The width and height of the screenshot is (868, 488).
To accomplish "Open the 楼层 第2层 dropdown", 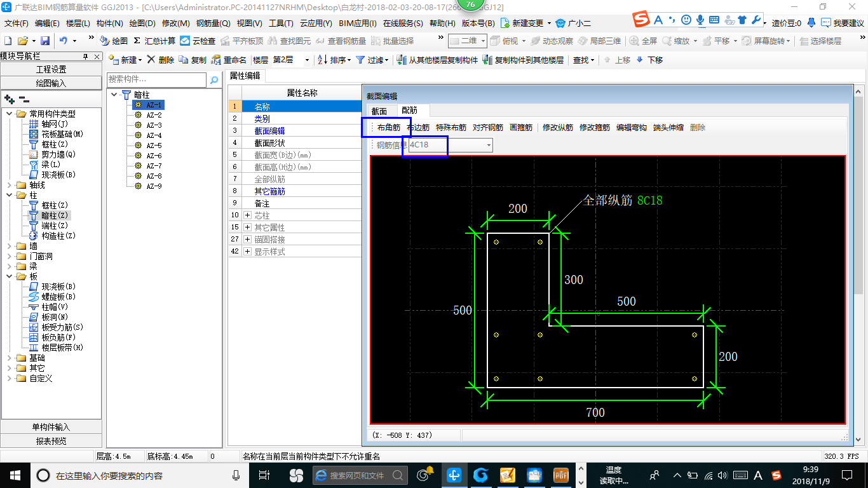I will pyautogui.click(x=308, y=60).
